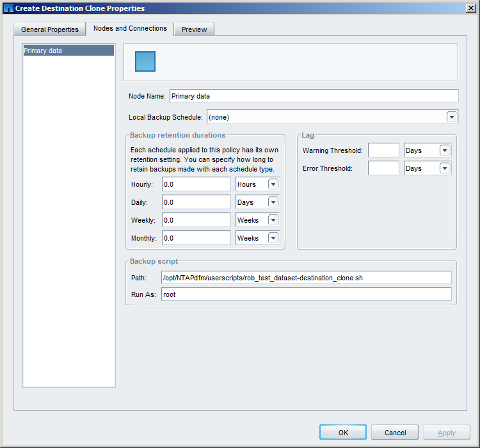Open the Error Threshold Days dropdown
This screenshot has width=480, height=448.
[428, 168]
